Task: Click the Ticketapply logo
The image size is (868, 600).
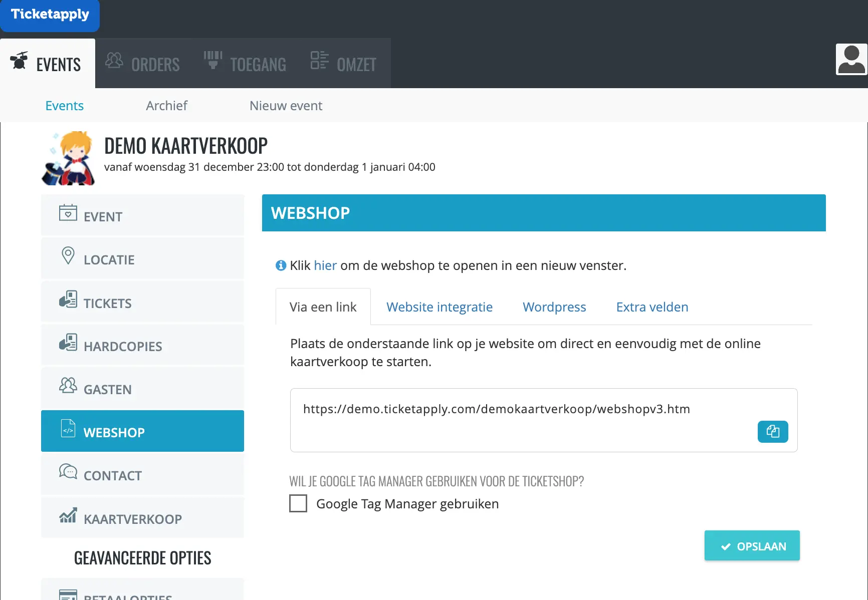Action: (50, 15)
